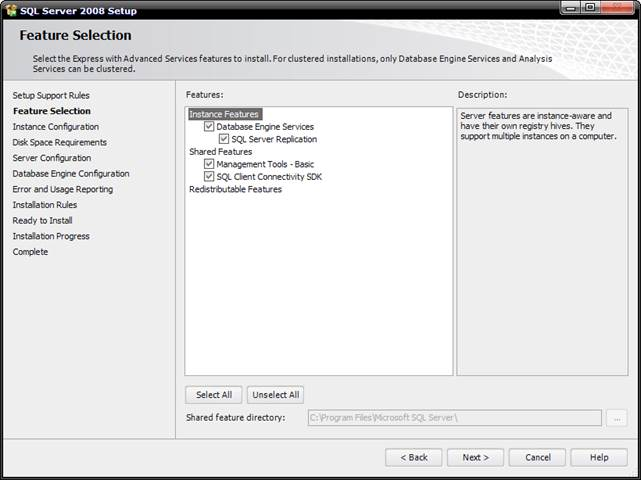Screen dimensions: 641x480
Task: Maximize the SQL Server 2008 Setup window
Action: [x=591, y=7]
